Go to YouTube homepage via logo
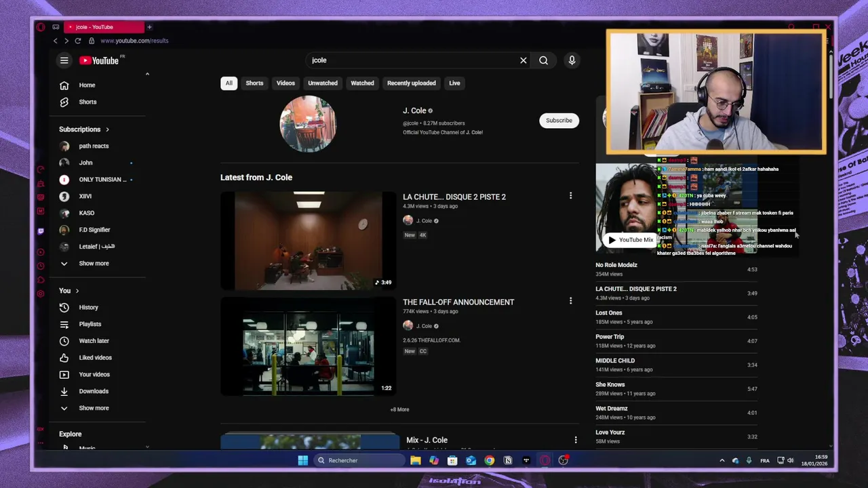 pos(99,60)
